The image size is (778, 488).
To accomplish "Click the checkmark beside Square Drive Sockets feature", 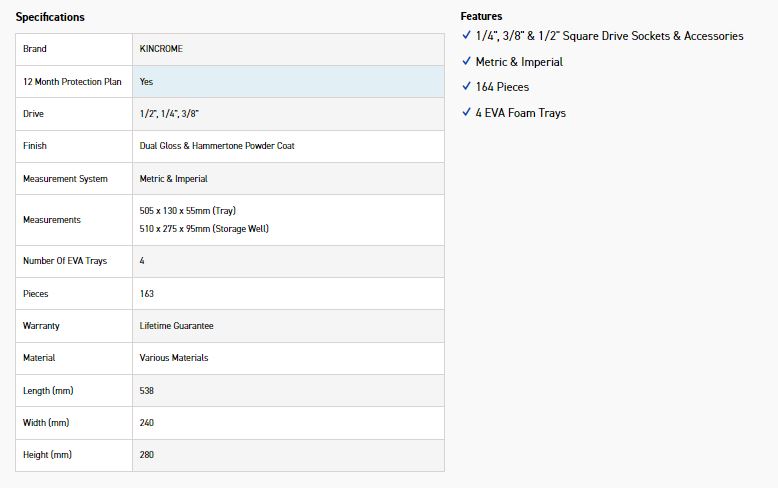I will 466,35.
